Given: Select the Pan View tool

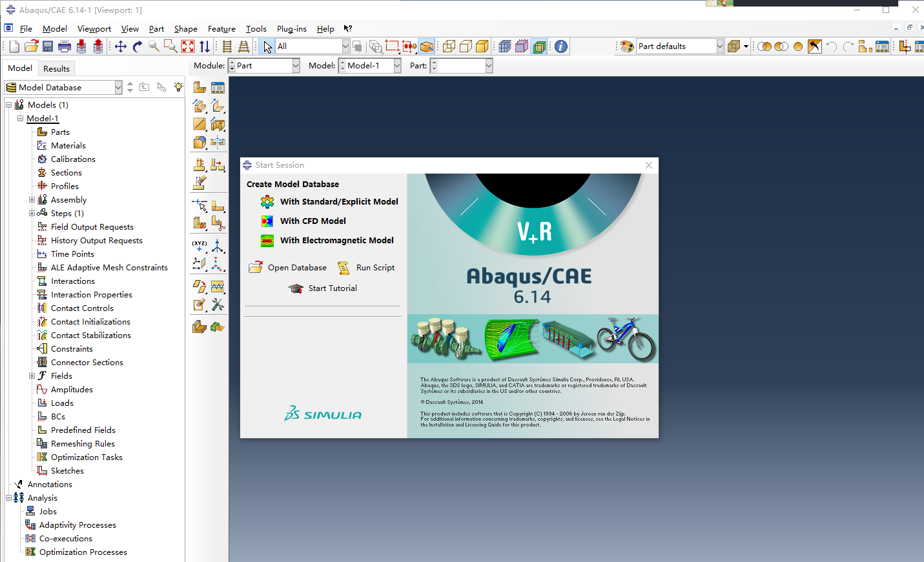Looking at the screenshot, I should click(121, 46).
